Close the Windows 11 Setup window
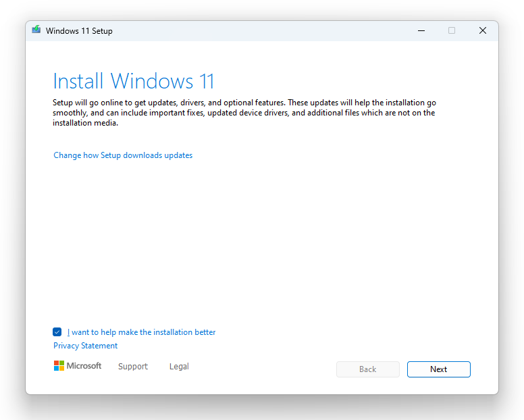Image resolution: width=524 pixels, height=420 pixels. pos(483,31)
